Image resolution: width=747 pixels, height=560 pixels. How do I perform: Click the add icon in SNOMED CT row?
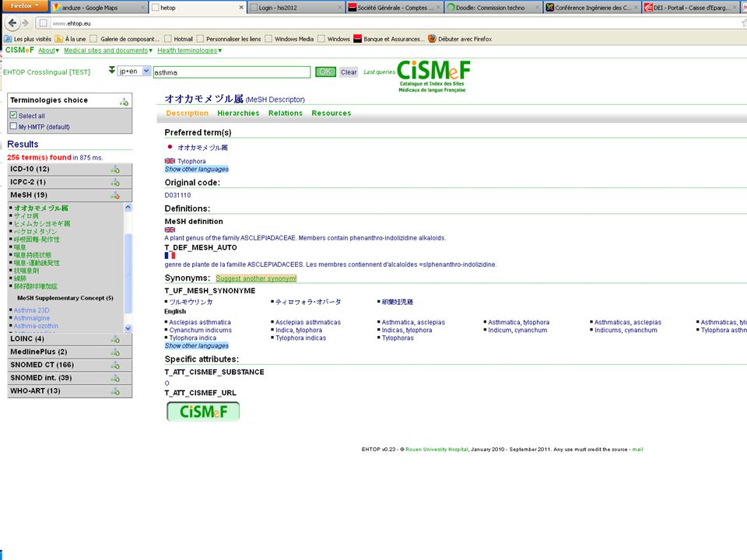(115, 366)
